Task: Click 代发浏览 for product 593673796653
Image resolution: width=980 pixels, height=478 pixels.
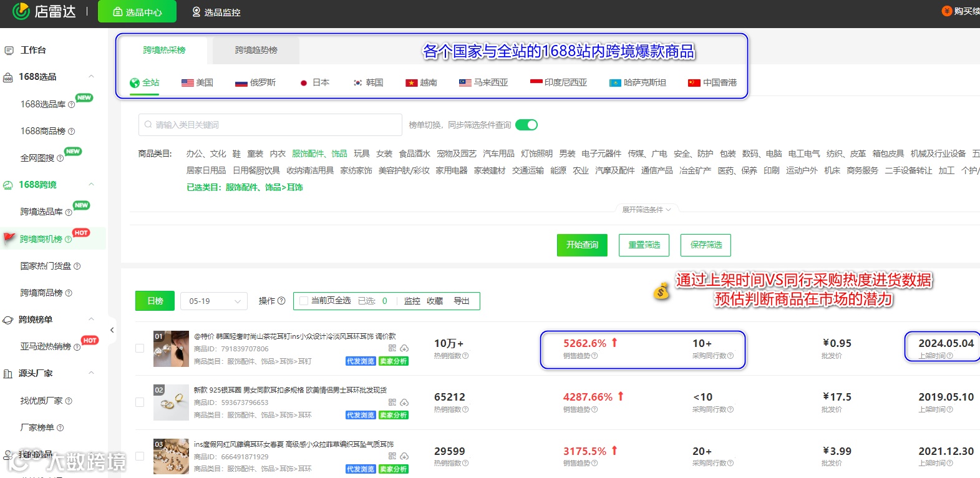Action: click(361, 415)
